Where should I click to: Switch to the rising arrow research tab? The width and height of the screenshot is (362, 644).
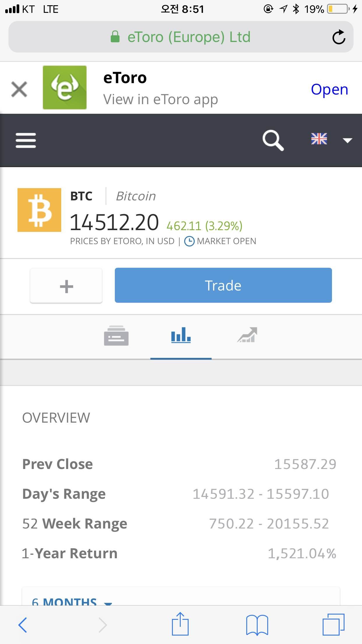(x=247, y=335)
